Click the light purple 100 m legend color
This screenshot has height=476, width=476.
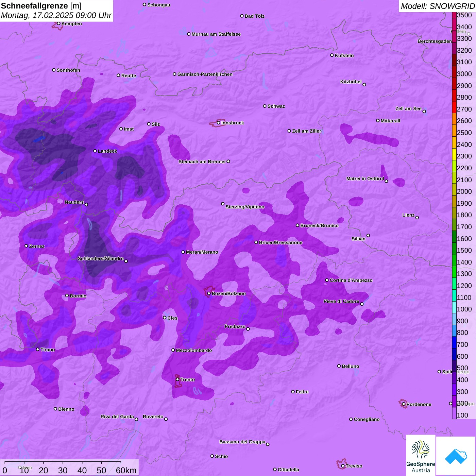454,413
